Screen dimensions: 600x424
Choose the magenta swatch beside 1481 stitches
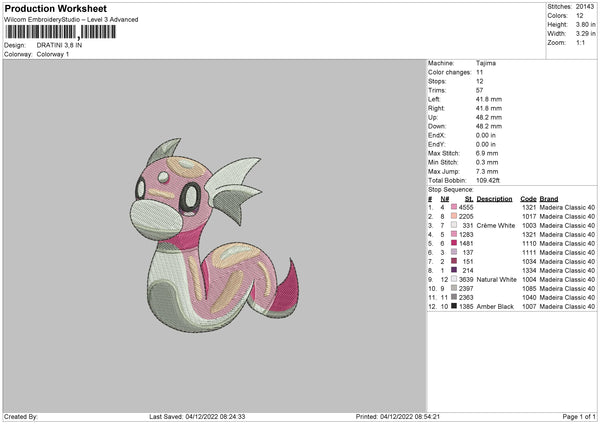(x=454, y=243)
